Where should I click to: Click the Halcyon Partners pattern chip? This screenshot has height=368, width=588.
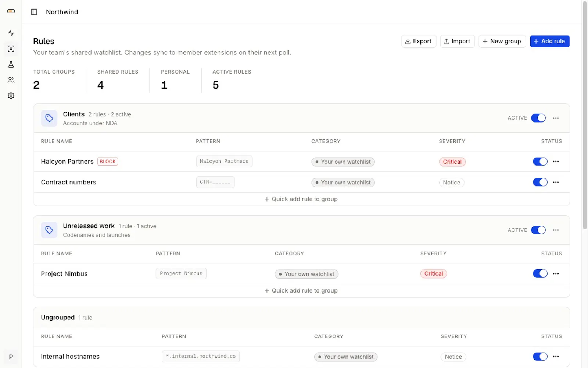[x=224, y=161]
